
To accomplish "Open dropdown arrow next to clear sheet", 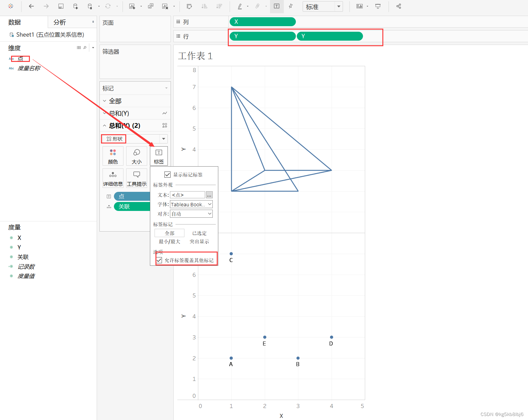I will tap(174, 6).
